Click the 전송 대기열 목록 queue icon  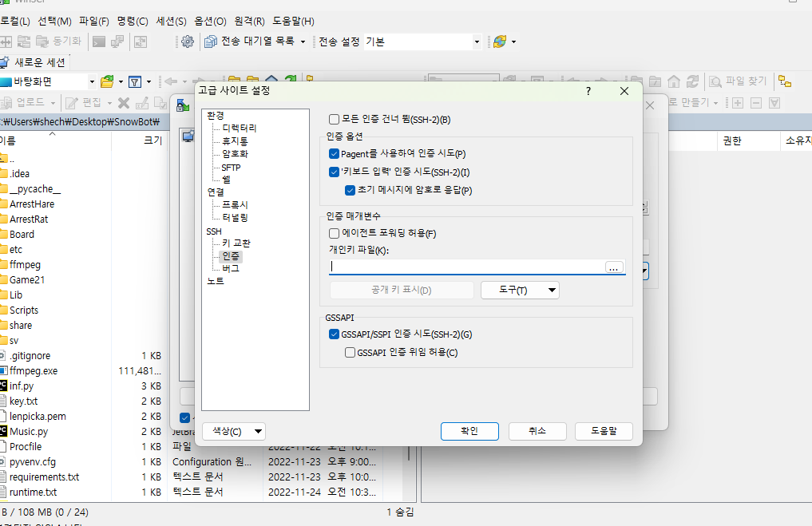point(210,42)
